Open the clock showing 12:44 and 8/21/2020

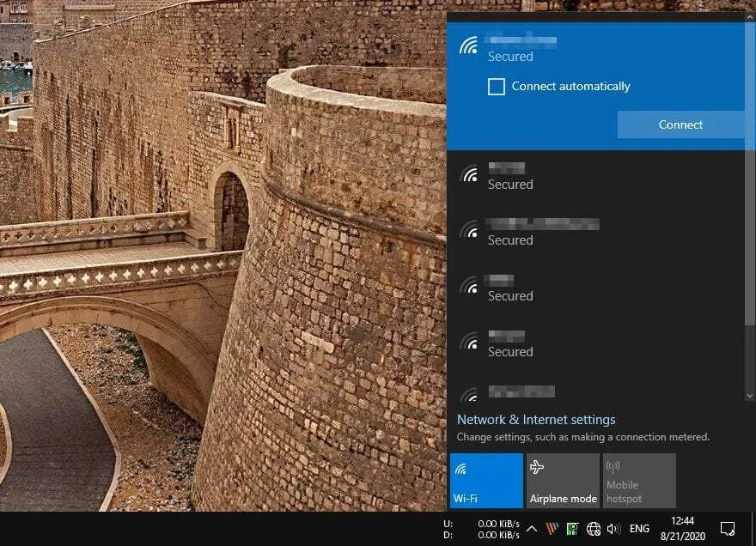coord(682,528)
